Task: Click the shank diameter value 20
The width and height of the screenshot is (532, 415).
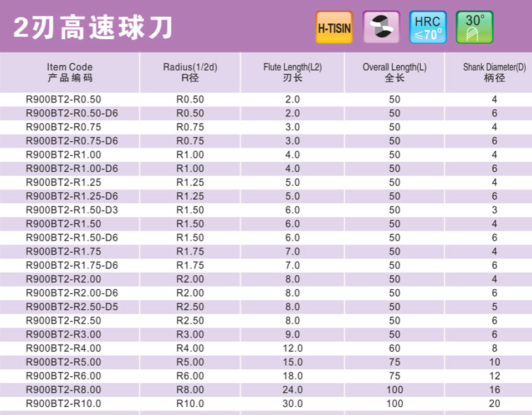Action: pyautogui.click(x=494, y=404)
